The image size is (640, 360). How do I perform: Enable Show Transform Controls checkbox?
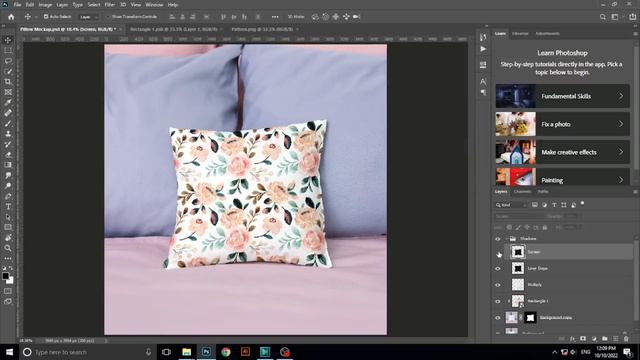click(108, 17)
